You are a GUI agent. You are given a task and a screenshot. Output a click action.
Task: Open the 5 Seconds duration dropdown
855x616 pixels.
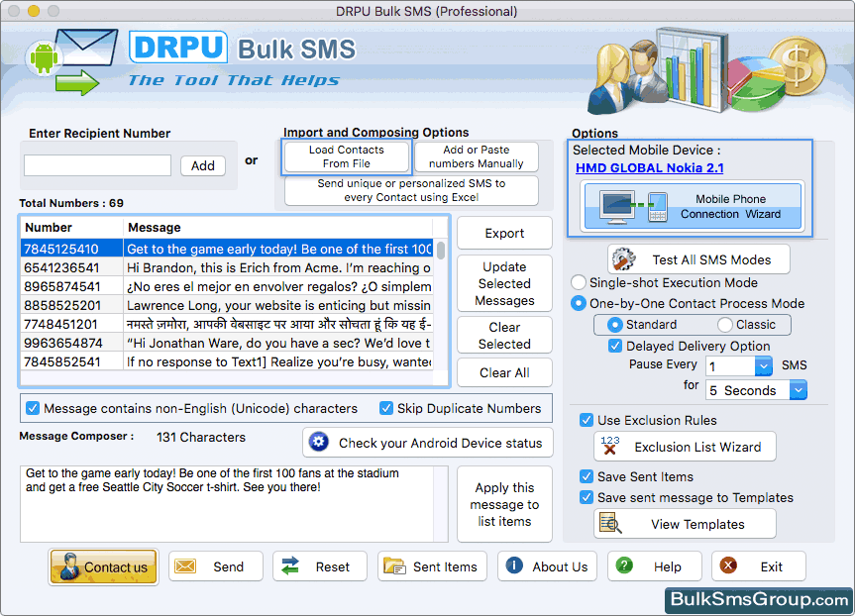coord(799,390)
